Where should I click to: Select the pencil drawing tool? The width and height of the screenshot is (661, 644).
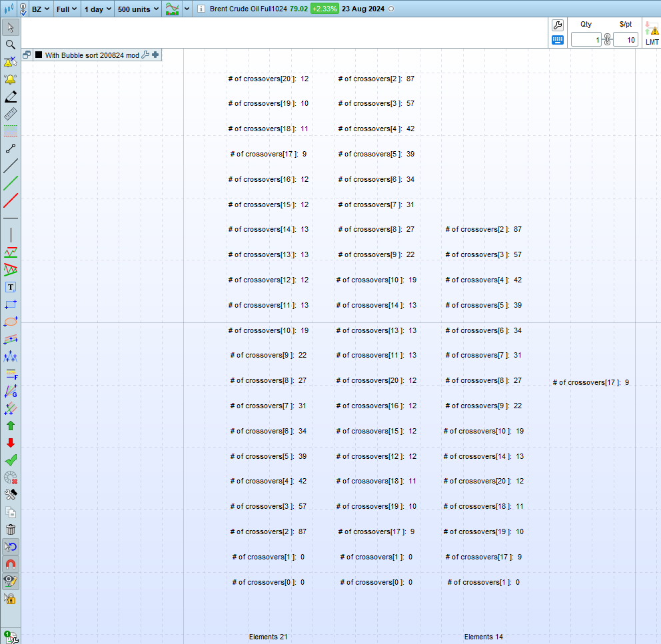click(x=11, y=97)
